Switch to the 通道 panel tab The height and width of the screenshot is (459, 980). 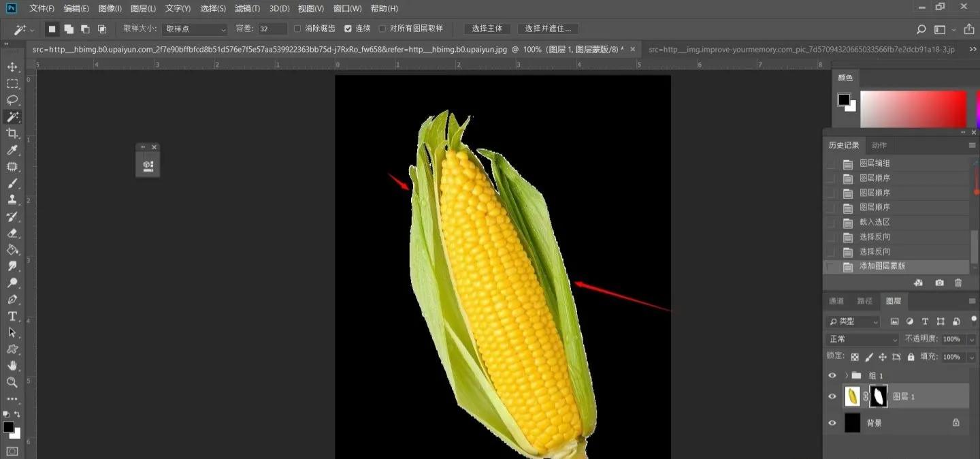836,300
